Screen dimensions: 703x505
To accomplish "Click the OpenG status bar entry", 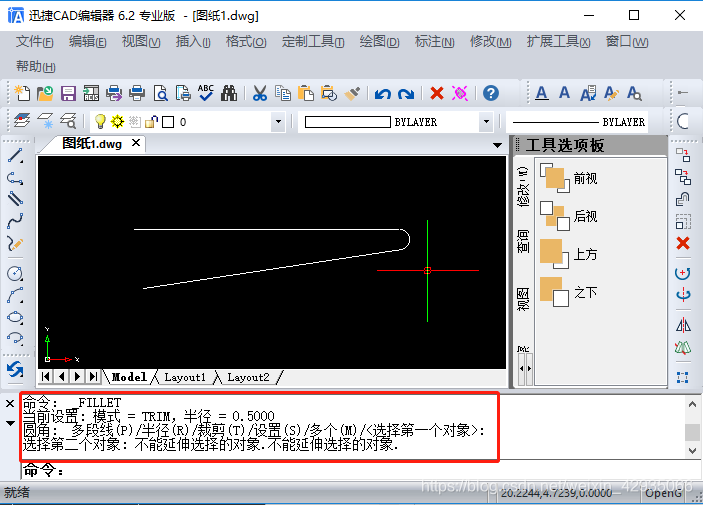I will [663, 493].
